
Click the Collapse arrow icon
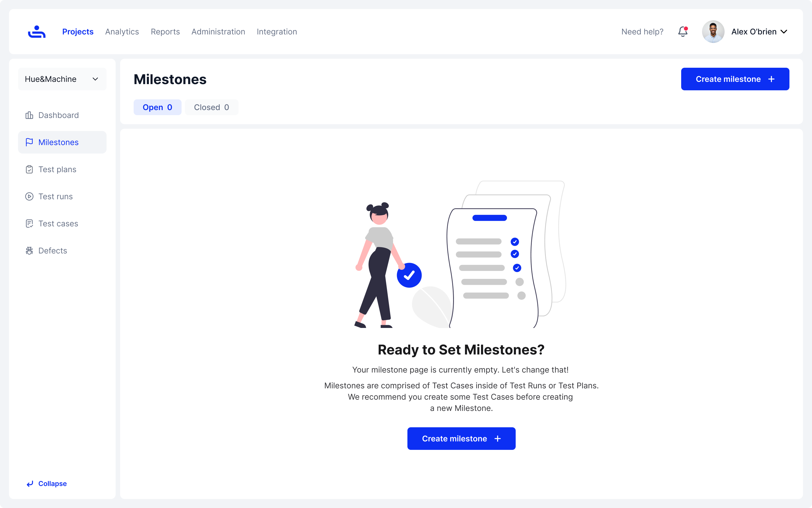[30, 483]
